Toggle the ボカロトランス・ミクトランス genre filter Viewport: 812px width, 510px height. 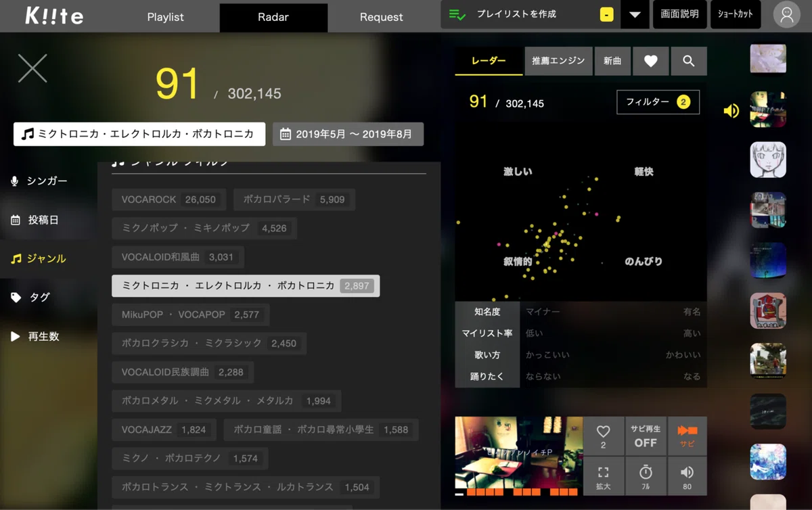click(x=246, y=487)
